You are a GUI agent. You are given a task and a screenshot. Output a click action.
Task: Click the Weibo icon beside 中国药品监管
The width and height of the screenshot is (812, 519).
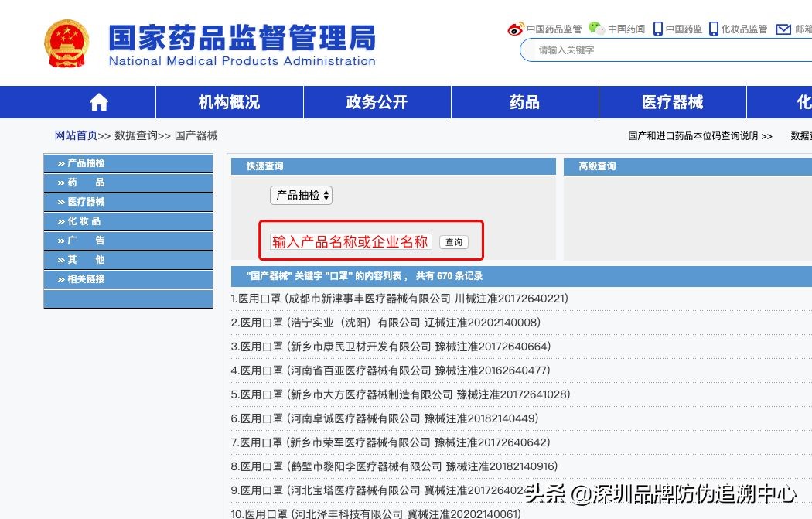pos(513,29)
